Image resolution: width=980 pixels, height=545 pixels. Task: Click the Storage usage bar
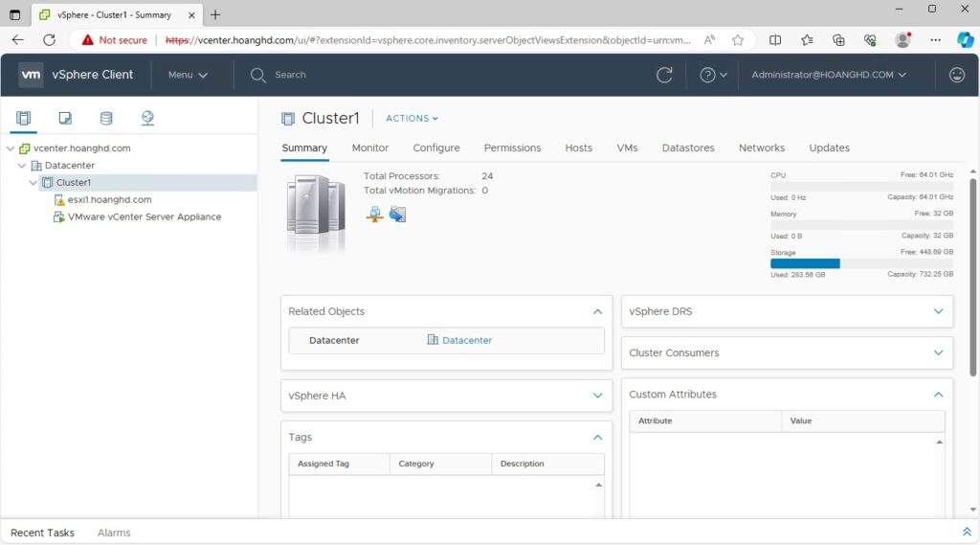862,263
